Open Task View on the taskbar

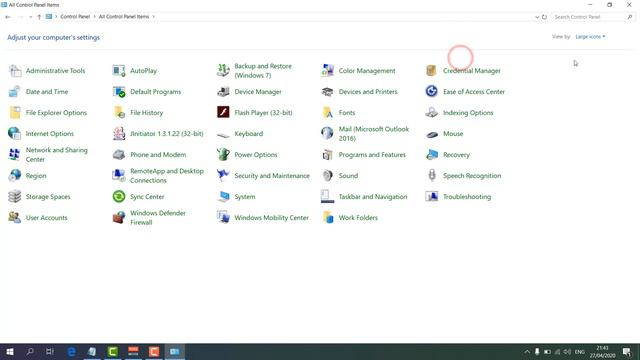coord(50,351)
